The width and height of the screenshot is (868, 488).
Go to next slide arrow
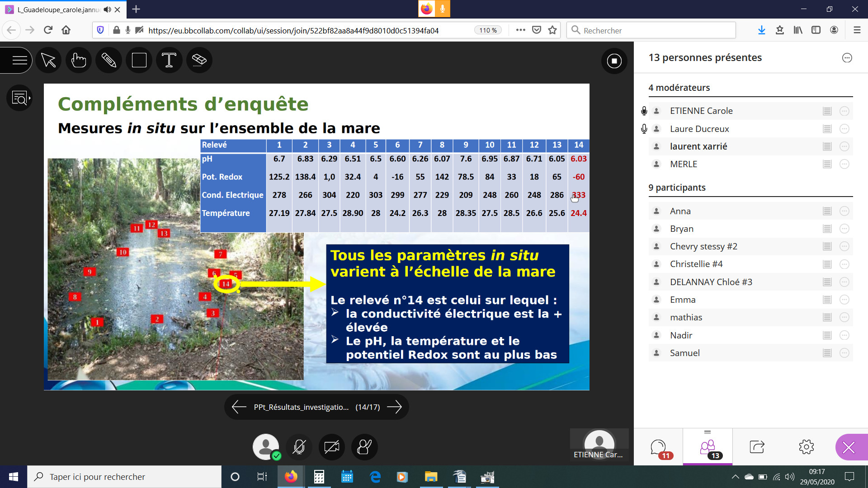point(394,407)
